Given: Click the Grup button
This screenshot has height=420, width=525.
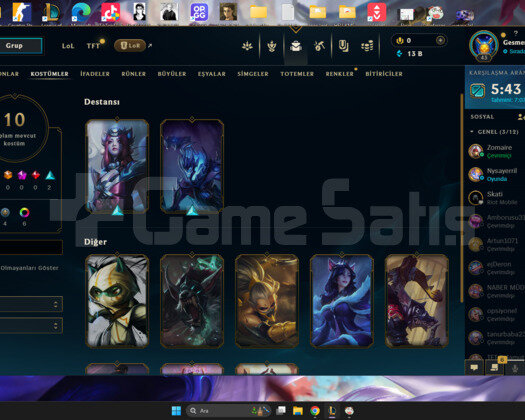Looking at the screenshot, I should point(21,46).
